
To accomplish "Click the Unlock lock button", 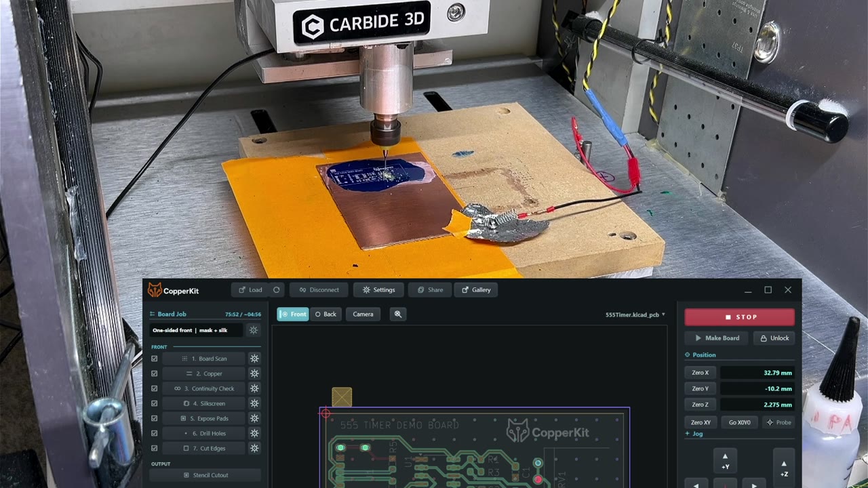I will click(774, 338).
